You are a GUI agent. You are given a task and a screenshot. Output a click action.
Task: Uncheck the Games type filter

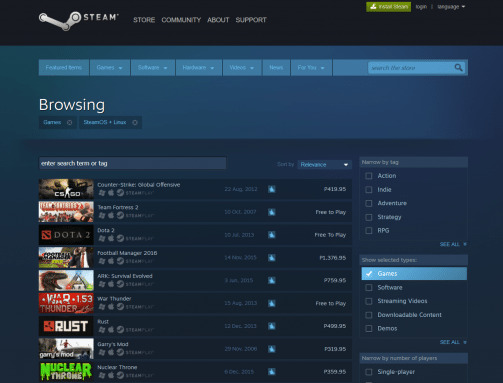(369, 274)
